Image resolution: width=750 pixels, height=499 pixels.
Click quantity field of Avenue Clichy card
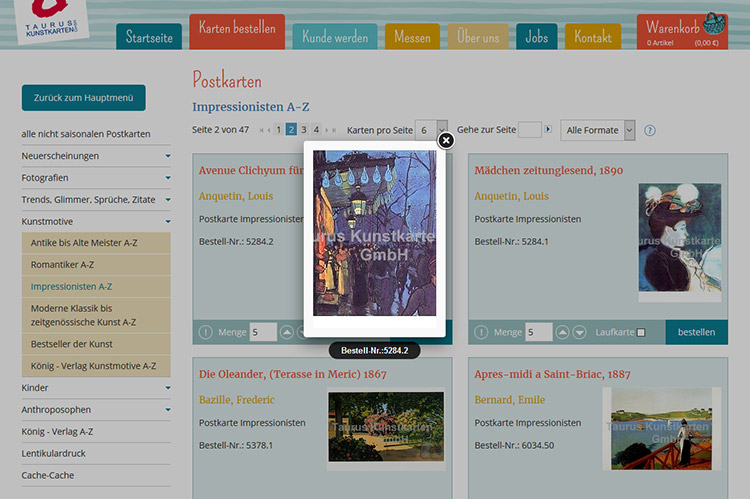tap(263, 332)
